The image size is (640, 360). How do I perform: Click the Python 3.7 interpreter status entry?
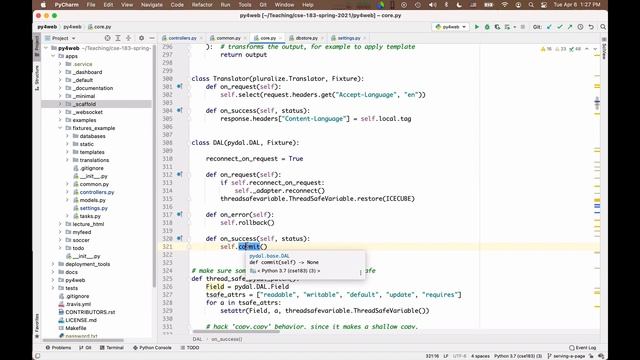(x=518, y=356)
